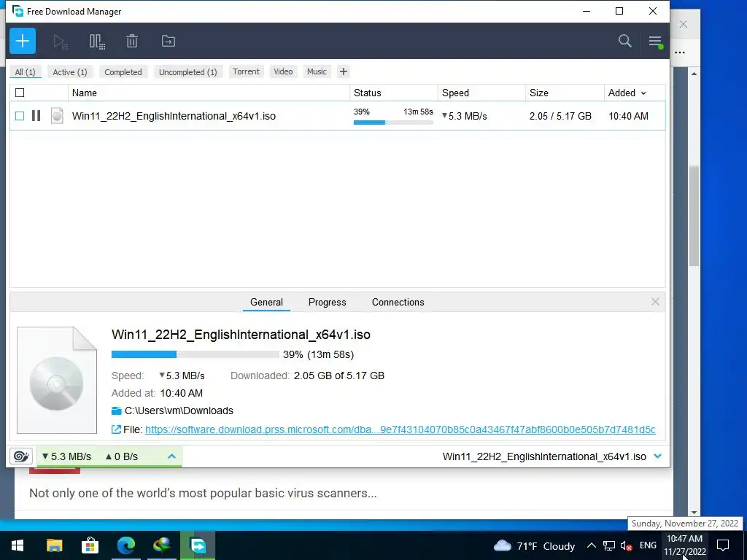Add a new tag filter with plus
Image resolution: width=747 pixels, height=560 pixels.
pyautogui.click(x=344, y=71)
